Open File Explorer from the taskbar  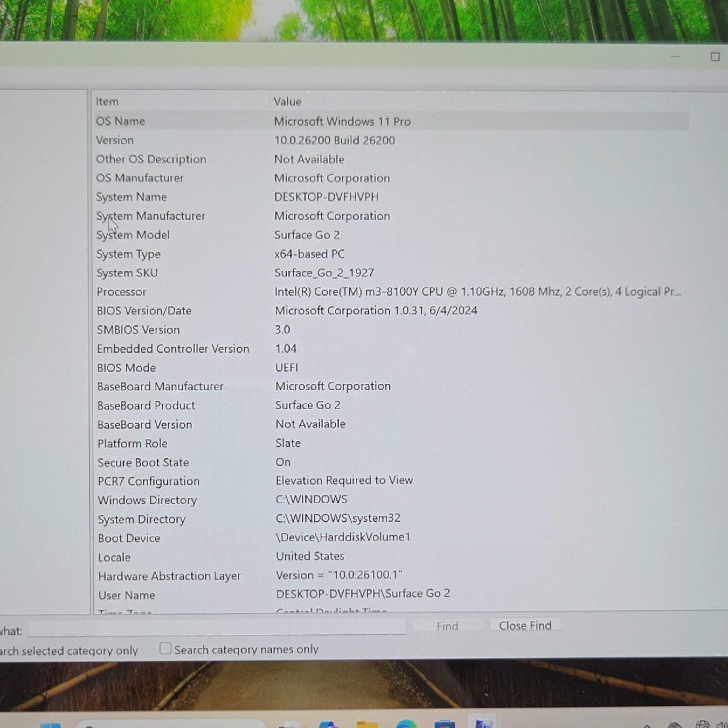367,724
